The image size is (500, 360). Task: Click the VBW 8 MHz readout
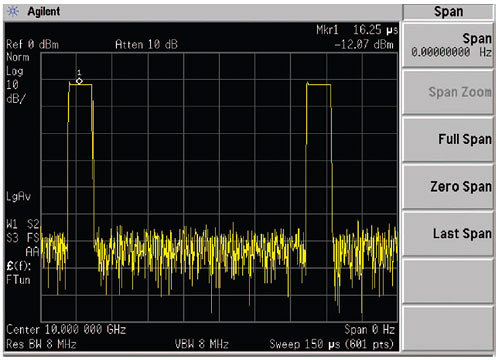202,344
